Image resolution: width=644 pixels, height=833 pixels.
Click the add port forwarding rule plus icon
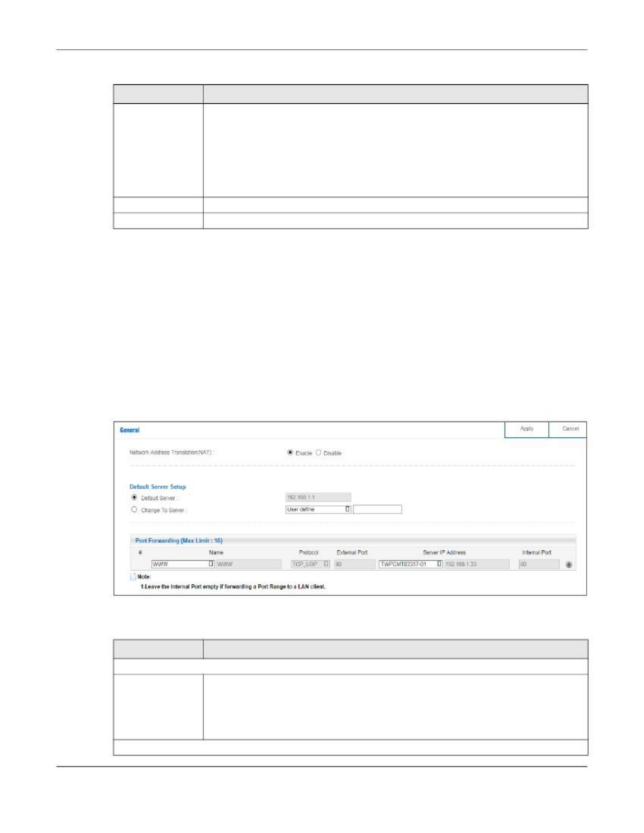[569, 565]
